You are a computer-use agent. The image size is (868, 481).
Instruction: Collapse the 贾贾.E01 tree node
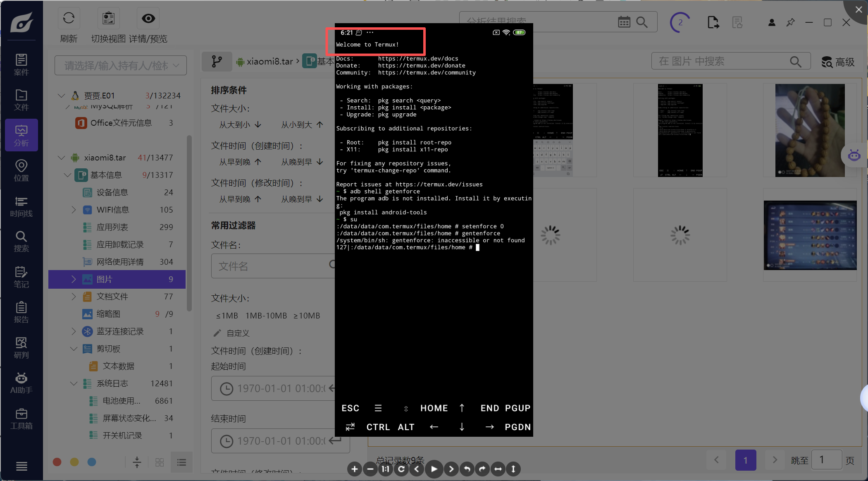pos(61,96)
